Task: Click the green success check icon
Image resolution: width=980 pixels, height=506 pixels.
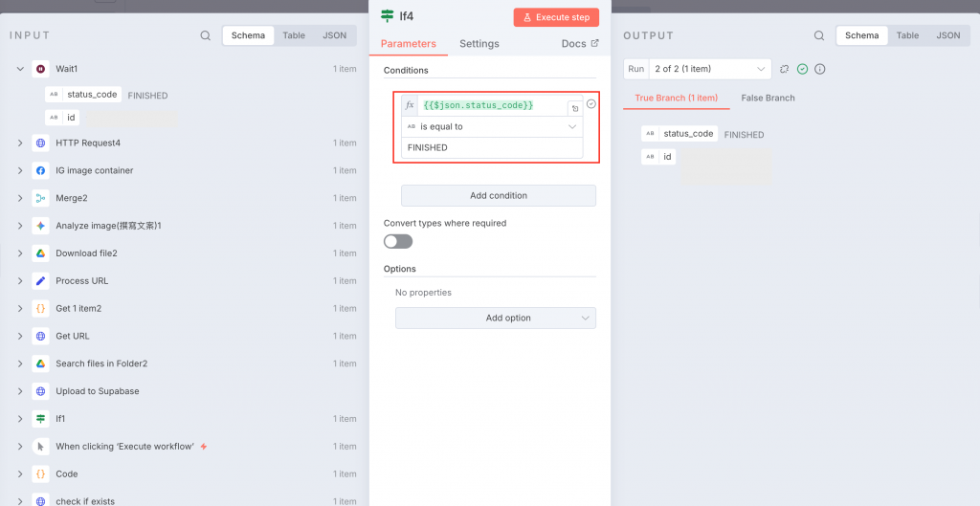Action: point(803,69)
